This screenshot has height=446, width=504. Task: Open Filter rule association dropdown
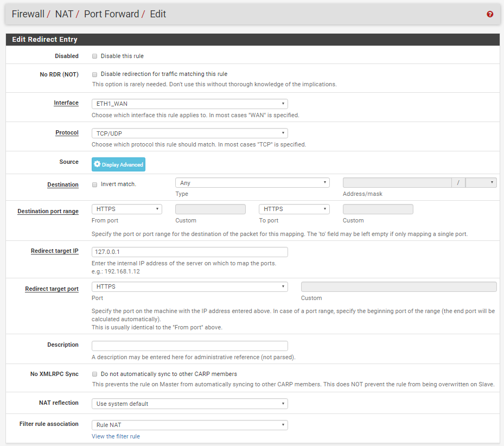(x=190, y=425)
